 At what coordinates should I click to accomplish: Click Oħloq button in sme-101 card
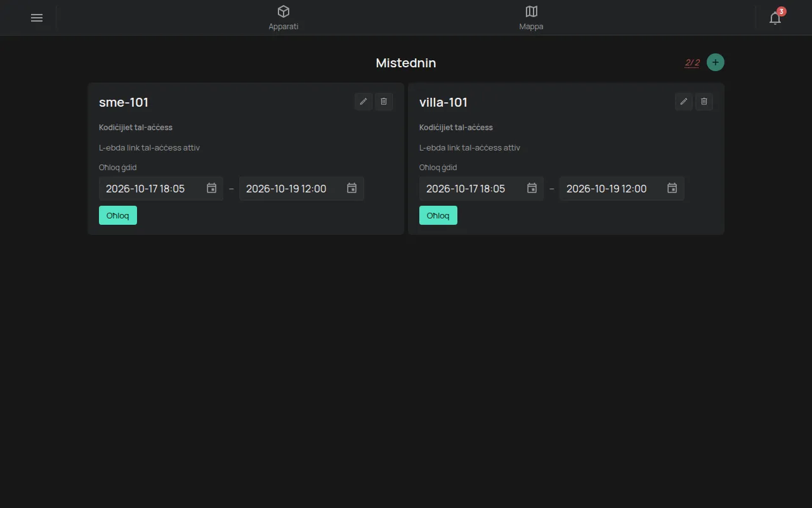point(118,215)
